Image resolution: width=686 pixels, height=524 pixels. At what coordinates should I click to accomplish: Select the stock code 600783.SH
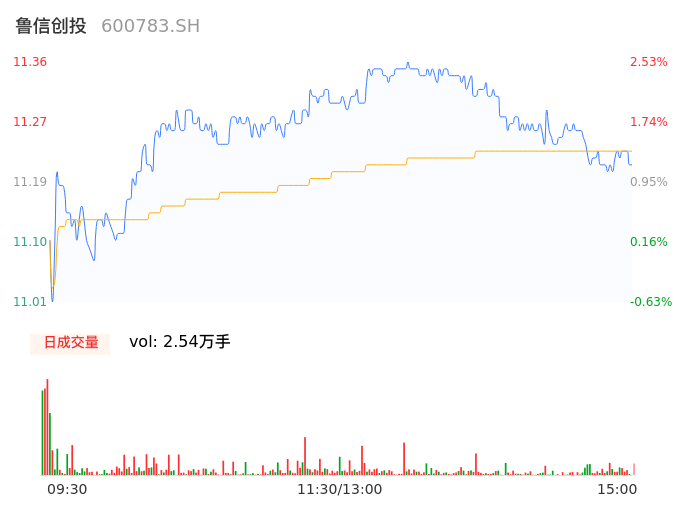click(150, 26)
